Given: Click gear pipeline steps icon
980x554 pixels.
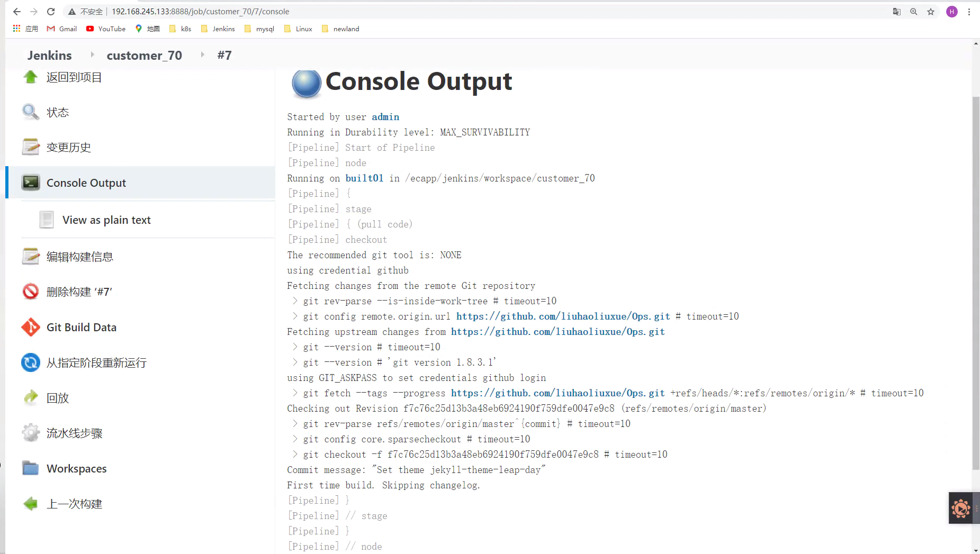Looking at the screenshot, I should 30,433.
